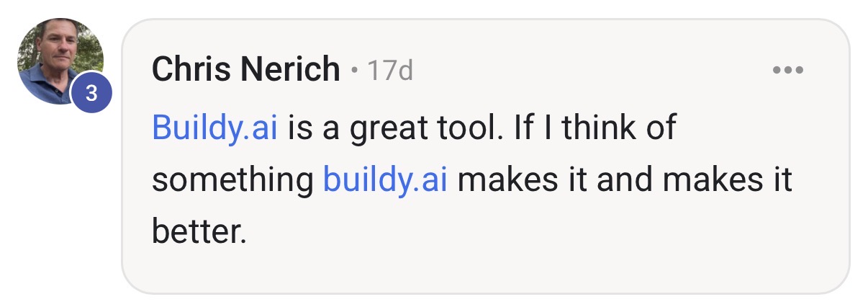Click "makes it and makes it" text

[x=624, y=179]
